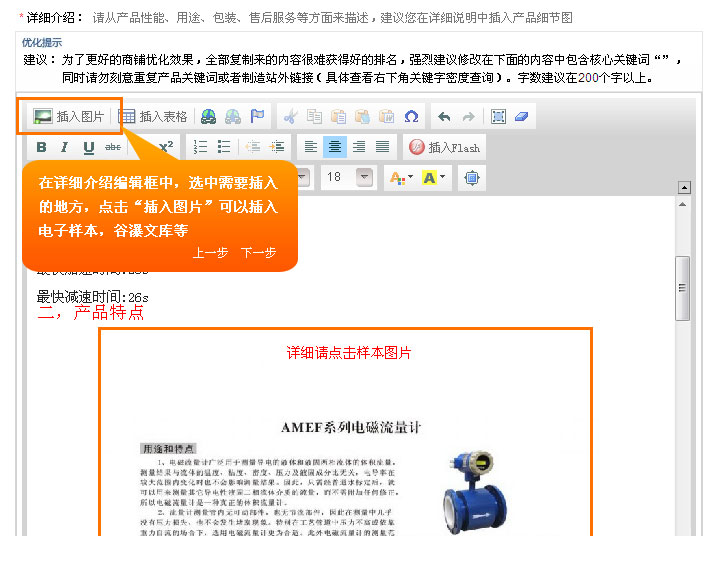
Task: Click the flag anchor icon
Action: pos(257,116)
